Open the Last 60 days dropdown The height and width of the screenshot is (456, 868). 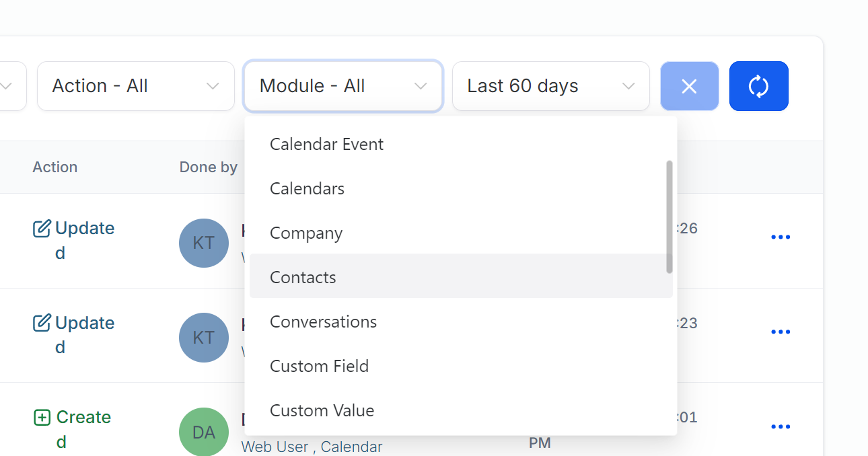coord(551,86)
